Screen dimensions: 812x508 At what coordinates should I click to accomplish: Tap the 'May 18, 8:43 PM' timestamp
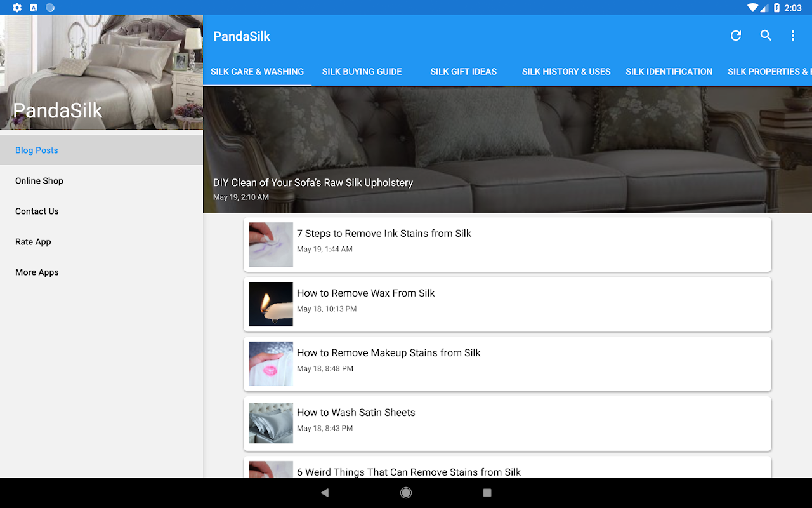point(325,428)
